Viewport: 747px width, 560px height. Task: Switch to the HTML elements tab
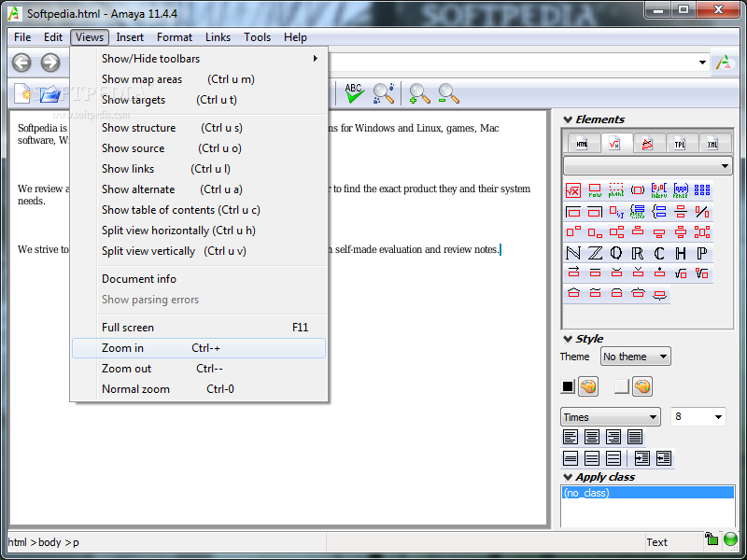pyautogui.click(x=582, y=144)
